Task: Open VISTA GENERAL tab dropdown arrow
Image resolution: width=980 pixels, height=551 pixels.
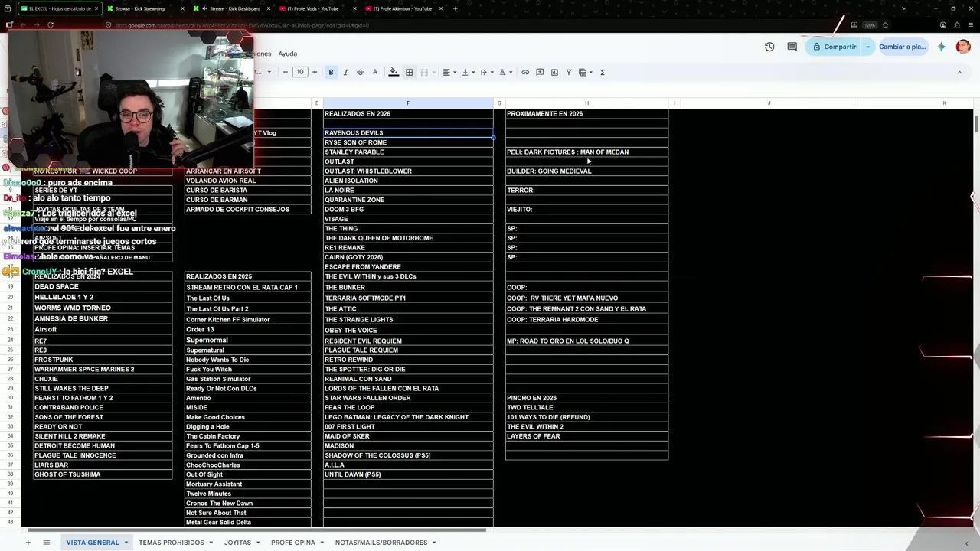Action: (x=126, y=543)
